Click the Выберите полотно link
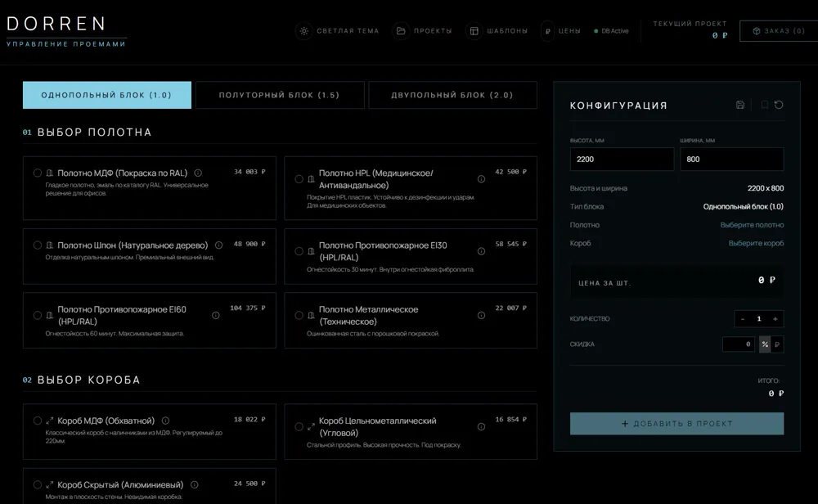818x504 pixels. [752, 225]
